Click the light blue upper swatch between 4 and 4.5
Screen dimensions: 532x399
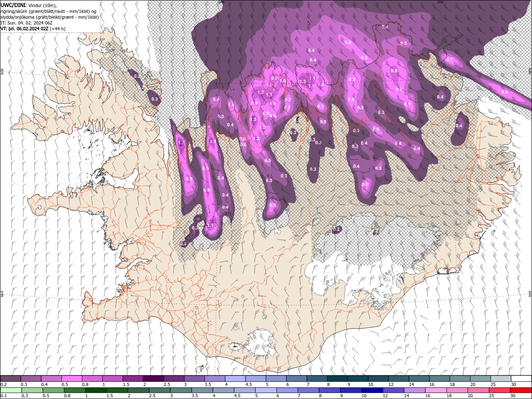click(235, 379)
